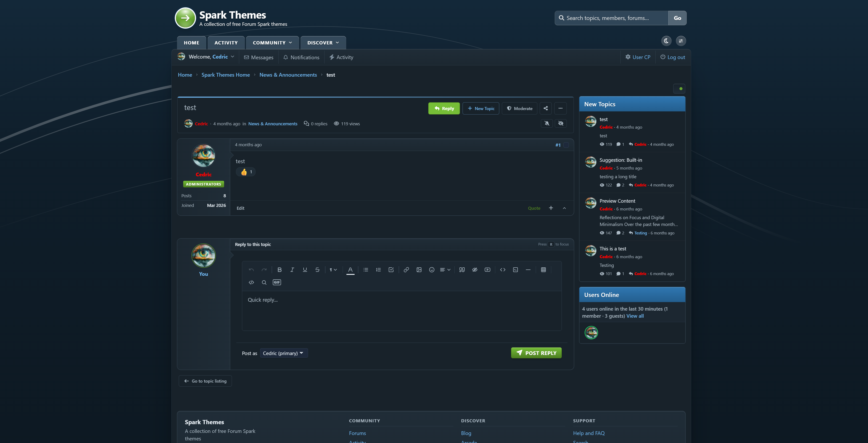Insert a bulleted list
This screenshot has width=868, height=443.
pos(366,269)
